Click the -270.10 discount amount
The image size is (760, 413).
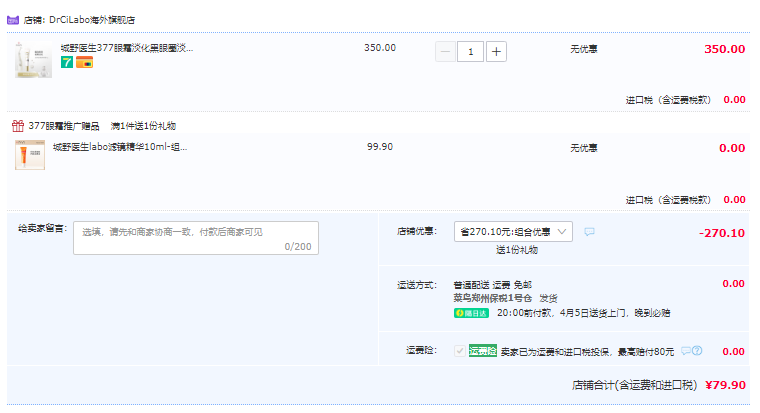point(722,233)
